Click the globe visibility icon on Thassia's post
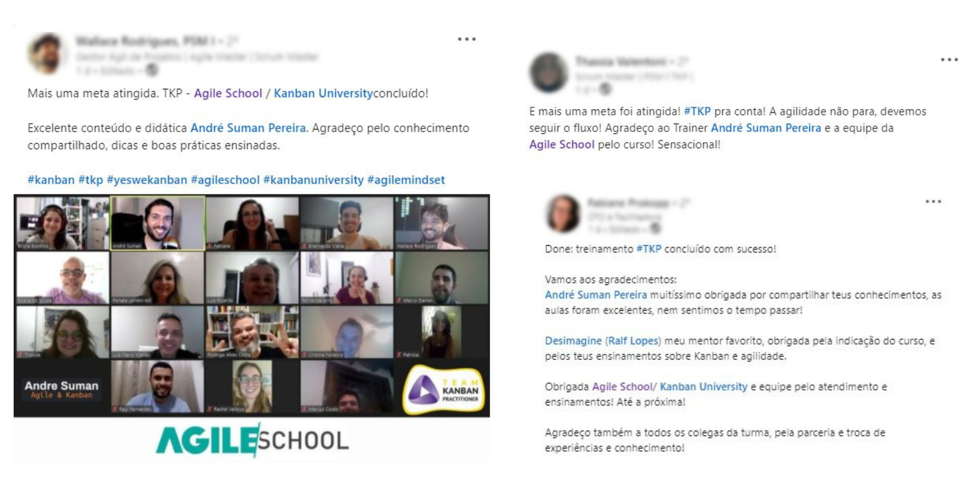The image size is (980, 490). (x=606, y=89)
